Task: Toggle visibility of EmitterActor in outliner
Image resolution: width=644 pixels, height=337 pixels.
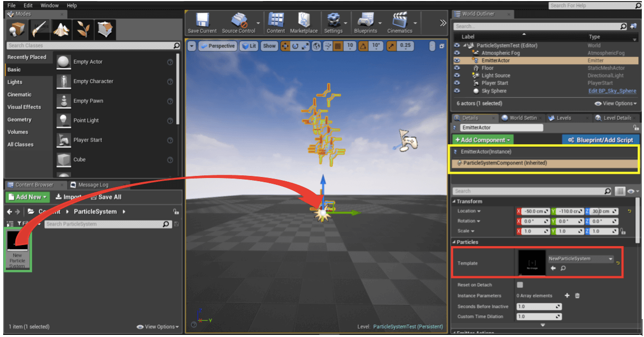Action: pyautogui.click(x=457, y=61)
